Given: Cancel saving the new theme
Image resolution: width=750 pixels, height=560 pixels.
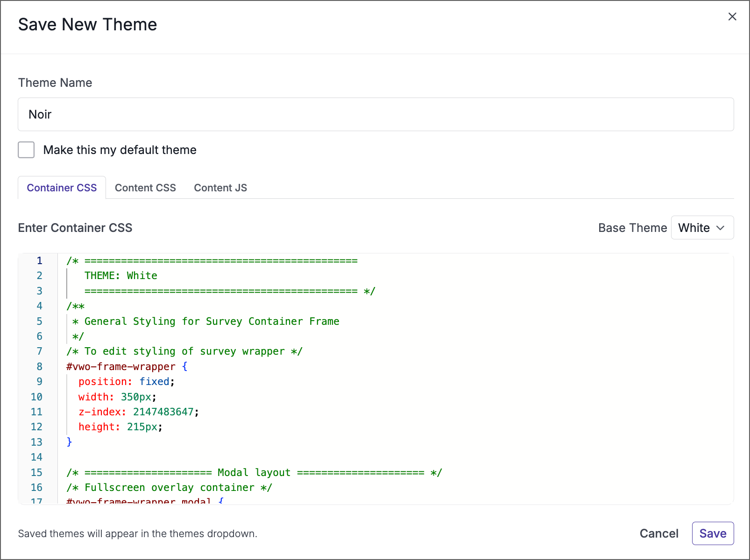Looking at the screenshot, I should [x=659, y=533].
